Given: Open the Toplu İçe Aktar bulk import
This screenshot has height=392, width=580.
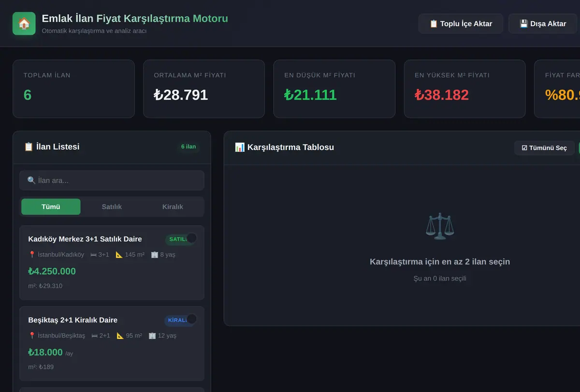Looking at the screenshot, I should (x=461, y=24).
